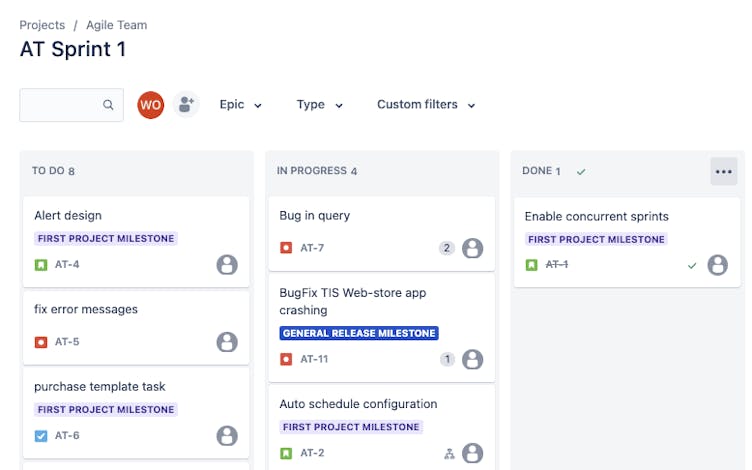
Task: Open the fix error messages card
Action: coord(136,328)
